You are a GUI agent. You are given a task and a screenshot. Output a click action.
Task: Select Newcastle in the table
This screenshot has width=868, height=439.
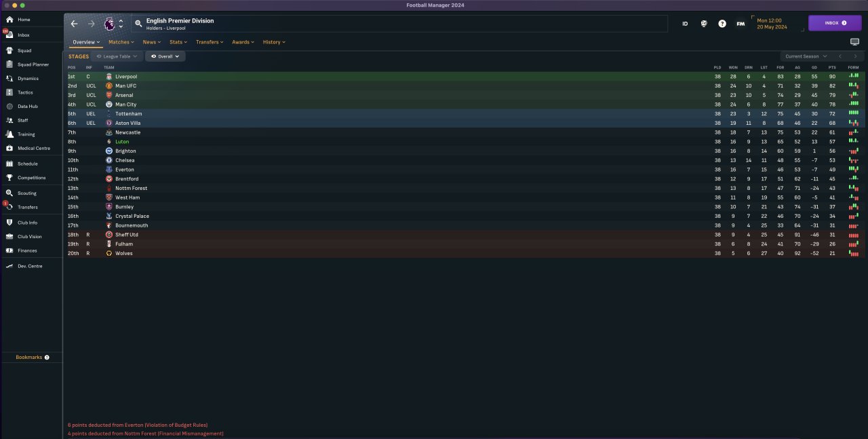pos(127,132)
